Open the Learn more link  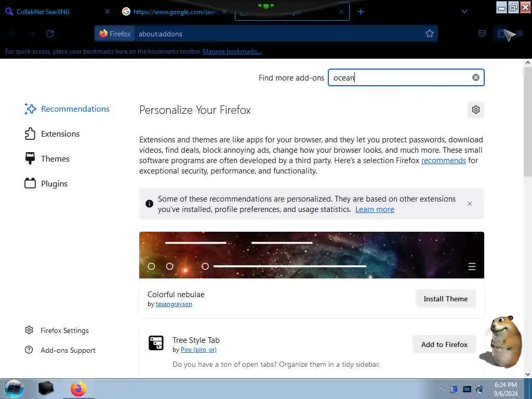coord(375,209)
